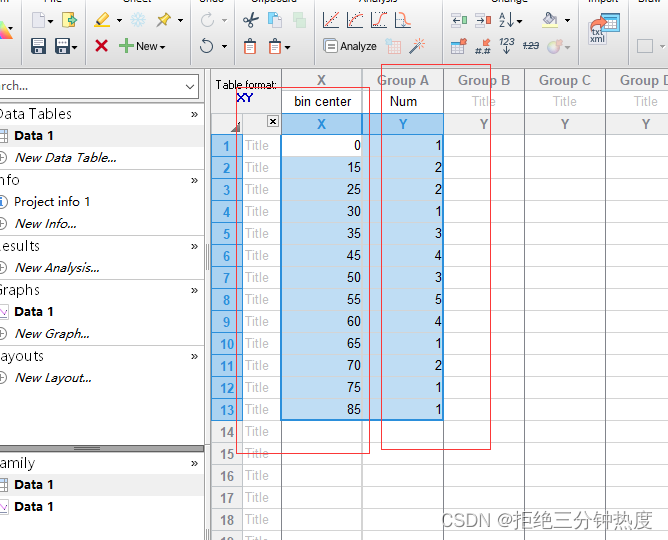Viewport: 668px width, 540px height.
Task: Open the search box dropdown chevron
Action: pyautogui.click(x=190, y=86)
